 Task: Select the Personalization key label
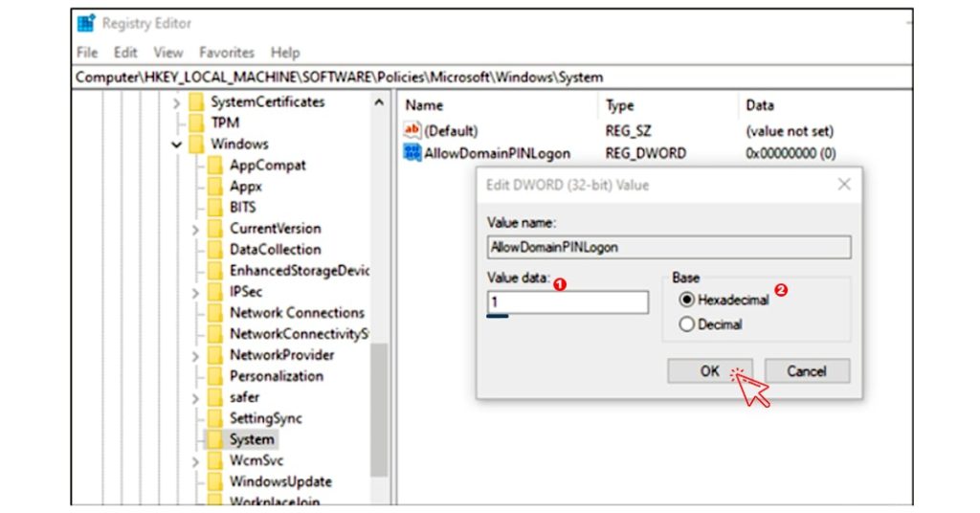(277, 376)
